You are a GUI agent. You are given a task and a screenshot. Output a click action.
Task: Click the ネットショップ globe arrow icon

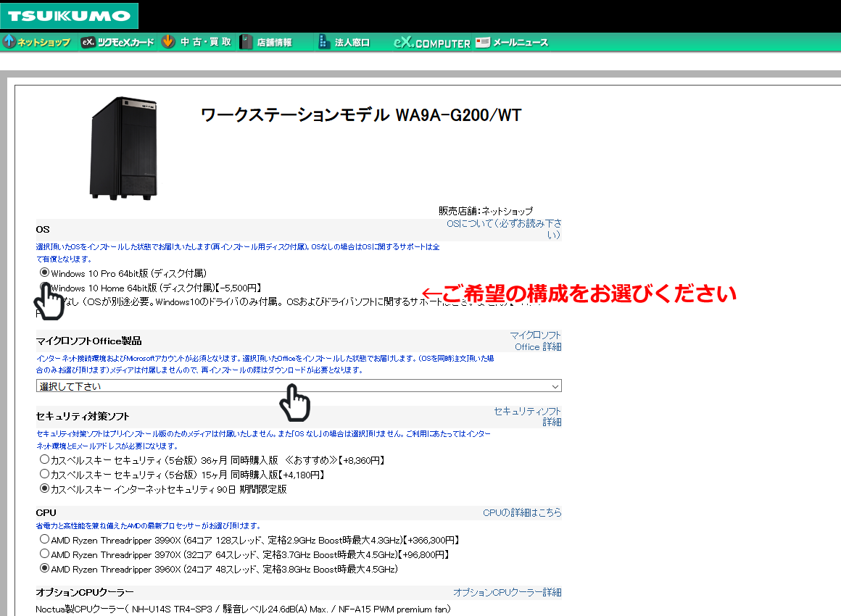click(8, 41)
